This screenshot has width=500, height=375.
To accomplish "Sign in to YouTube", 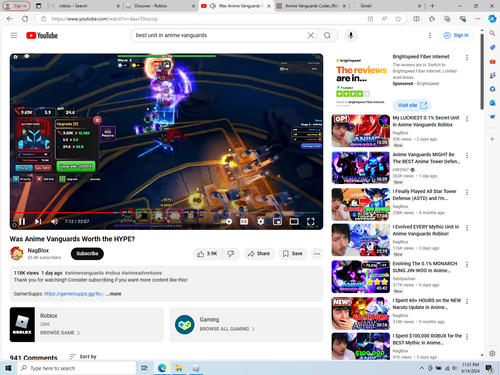I will tap(456, 35).
